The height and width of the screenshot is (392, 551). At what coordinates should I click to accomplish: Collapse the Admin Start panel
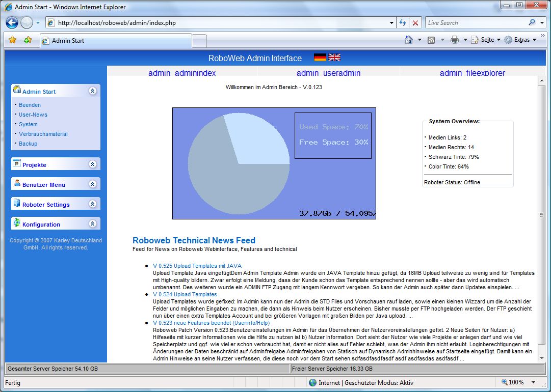[92, 91]
